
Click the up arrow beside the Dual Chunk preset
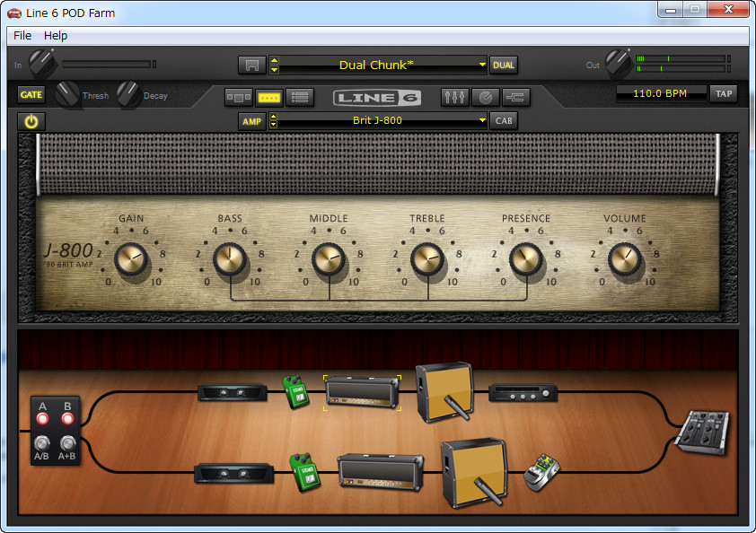point(274,60)
